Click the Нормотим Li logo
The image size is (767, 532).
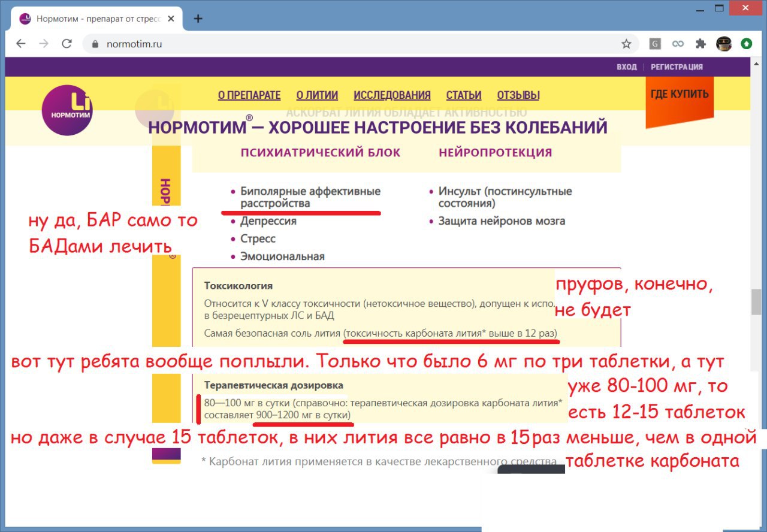67,110
